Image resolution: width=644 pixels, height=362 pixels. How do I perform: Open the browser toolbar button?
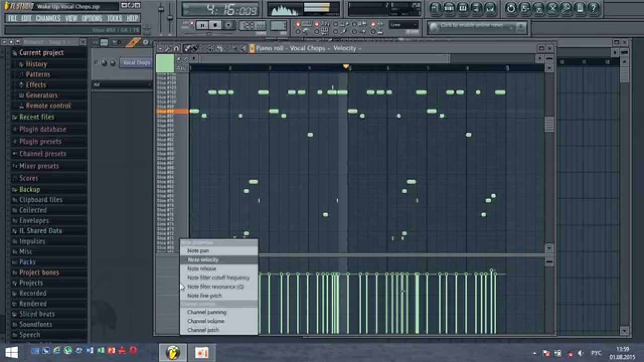point(476,9)
